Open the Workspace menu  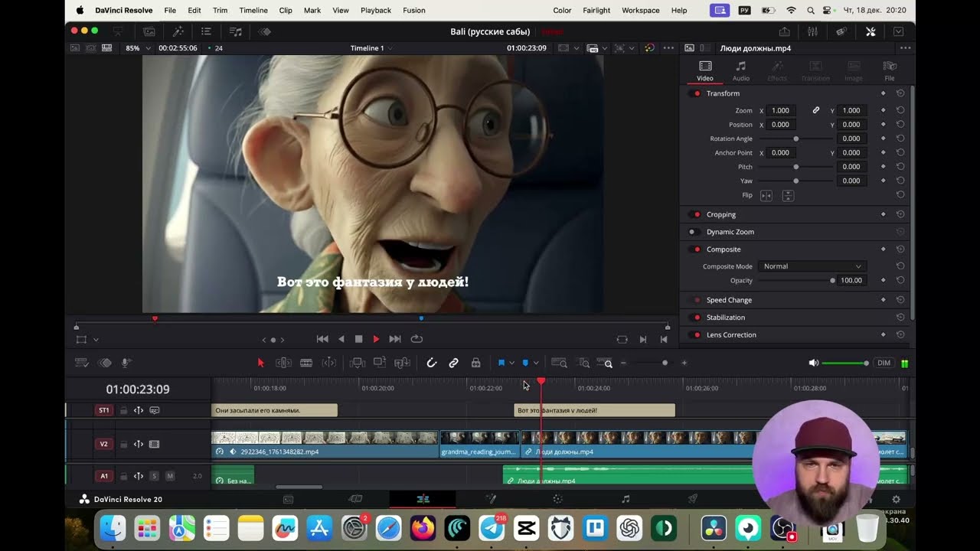click(x=641, y=10)
